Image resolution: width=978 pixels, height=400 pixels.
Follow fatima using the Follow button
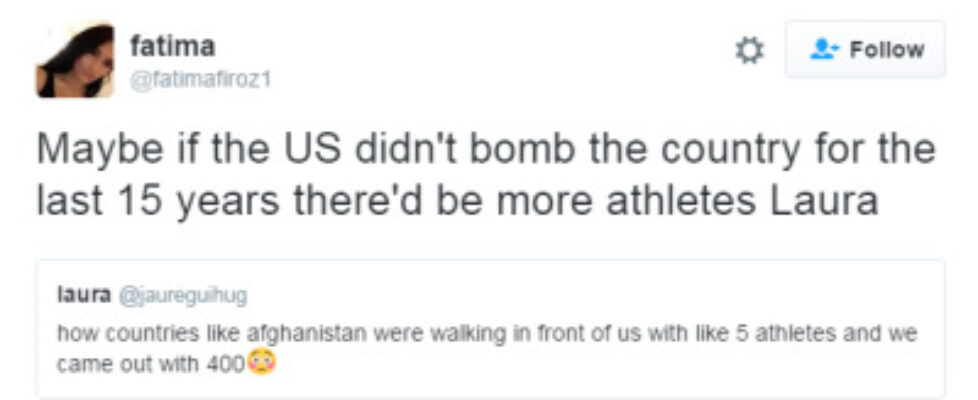865,49
